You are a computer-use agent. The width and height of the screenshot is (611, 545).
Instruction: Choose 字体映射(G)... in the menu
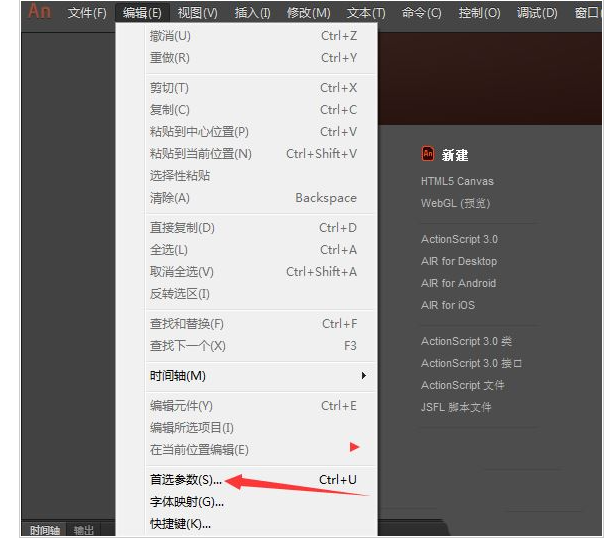[186, 502]
